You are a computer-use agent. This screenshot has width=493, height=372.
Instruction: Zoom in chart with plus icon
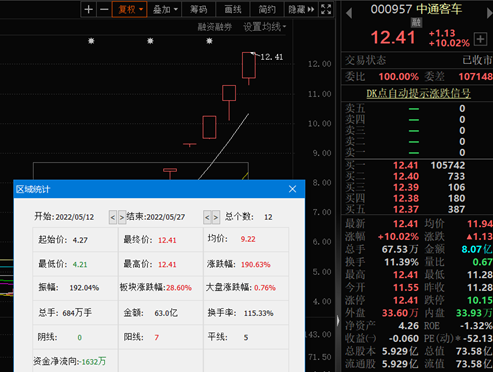click(89, 9)
